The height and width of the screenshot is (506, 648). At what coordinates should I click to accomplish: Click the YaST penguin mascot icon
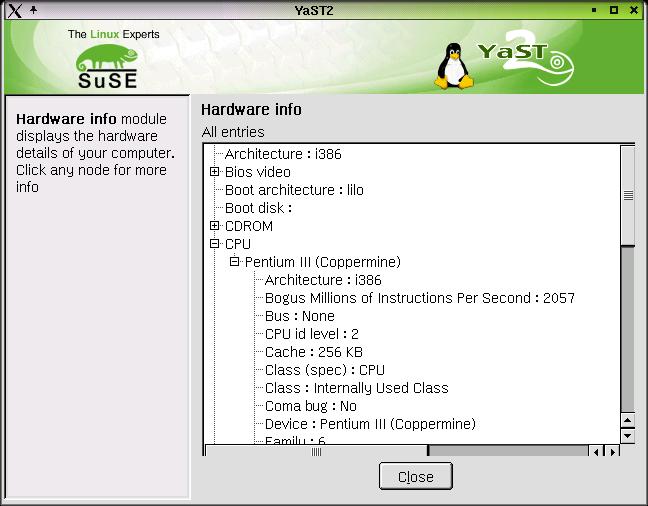455,67
